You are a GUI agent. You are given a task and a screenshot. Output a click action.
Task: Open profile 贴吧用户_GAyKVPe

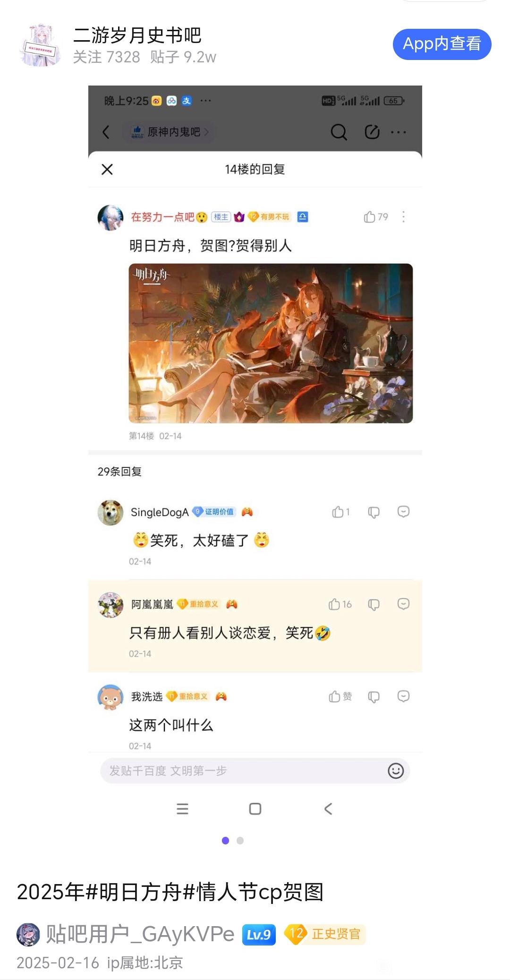click(140, 934)
